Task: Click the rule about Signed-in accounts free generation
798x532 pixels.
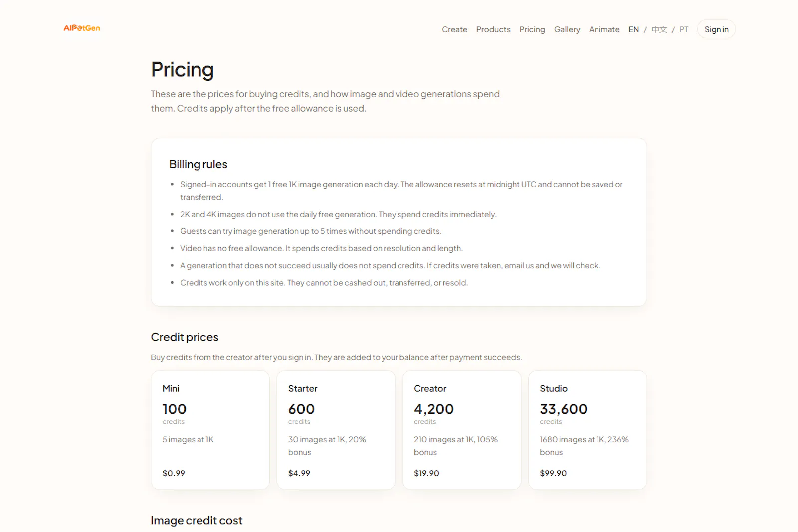Action: click(401, 191)
